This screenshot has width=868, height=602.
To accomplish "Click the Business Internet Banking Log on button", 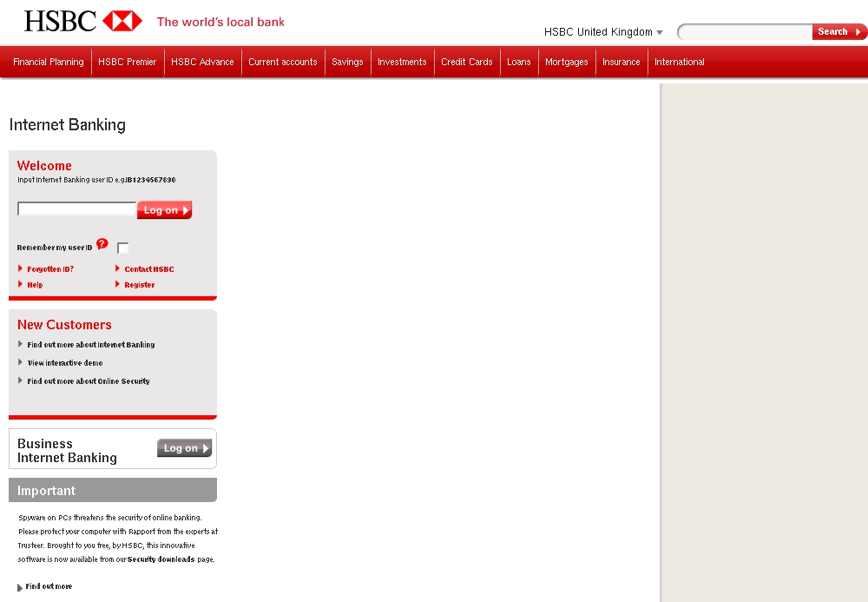I will pos(184,448).
